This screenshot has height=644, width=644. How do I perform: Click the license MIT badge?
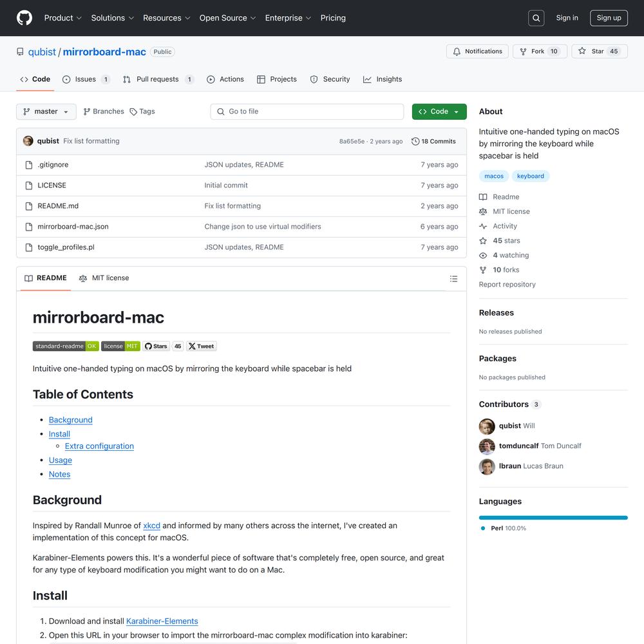pos(121,346)
